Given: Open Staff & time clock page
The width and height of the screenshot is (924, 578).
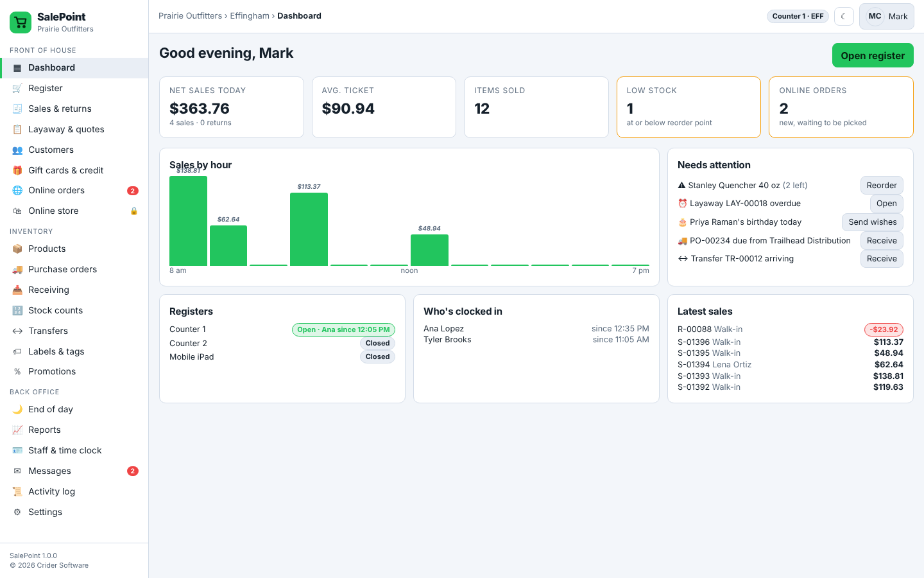Looking at the screenshot, I should 74,451.
